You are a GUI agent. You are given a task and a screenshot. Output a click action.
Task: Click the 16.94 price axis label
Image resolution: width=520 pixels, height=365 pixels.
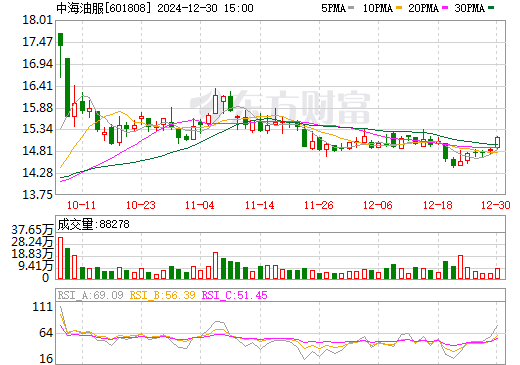click(x=38, y=64)
